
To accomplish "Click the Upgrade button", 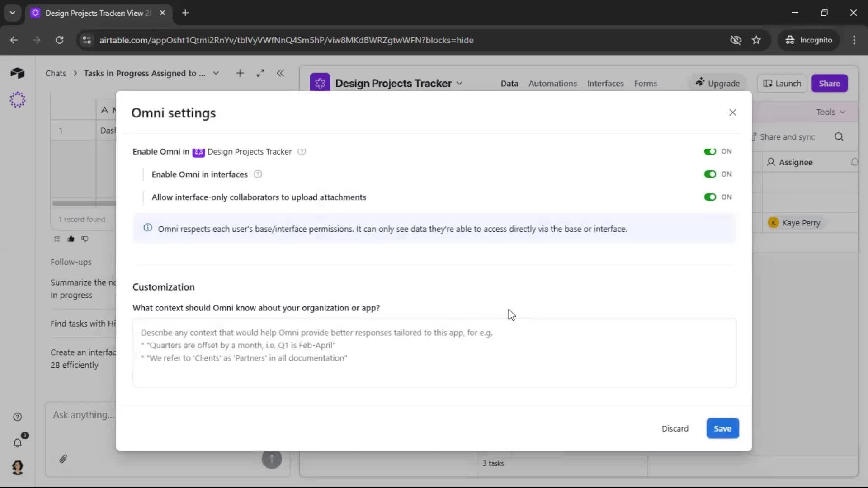I will coord(718,83).
